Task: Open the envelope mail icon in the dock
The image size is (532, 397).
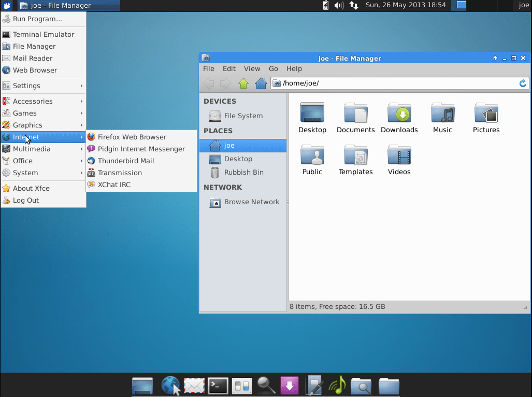Action: pos(194,386)
